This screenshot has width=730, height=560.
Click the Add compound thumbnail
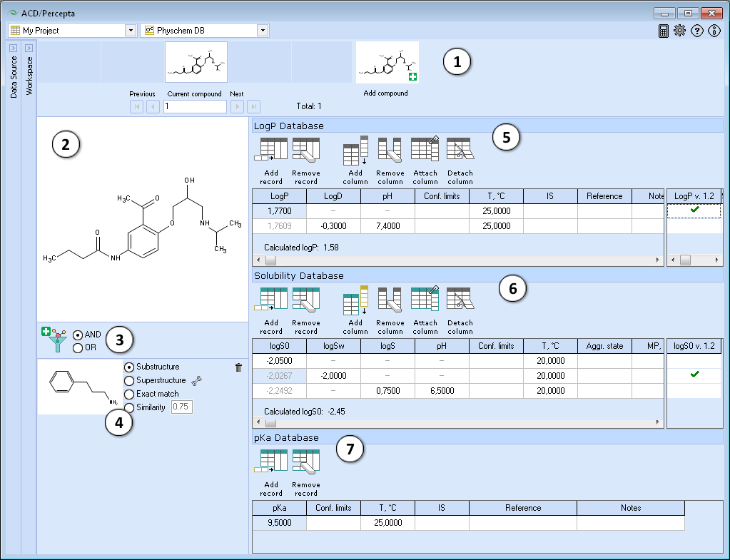click(387, 62)
